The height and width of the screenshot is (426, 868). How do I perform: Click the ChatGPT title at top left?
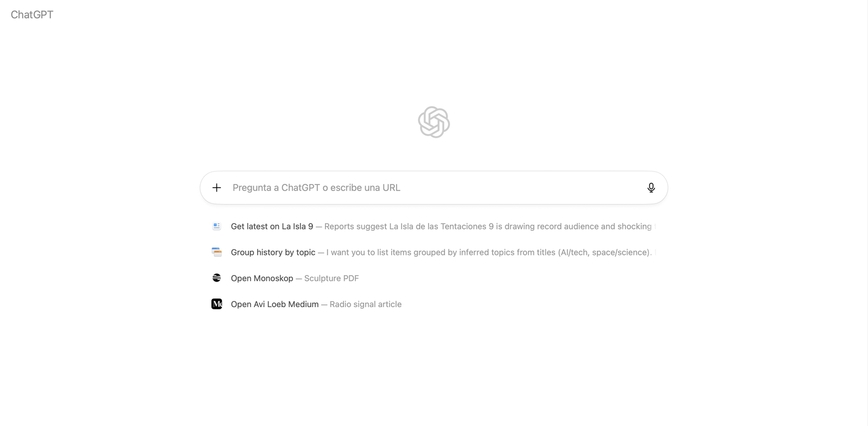point(32,15)
